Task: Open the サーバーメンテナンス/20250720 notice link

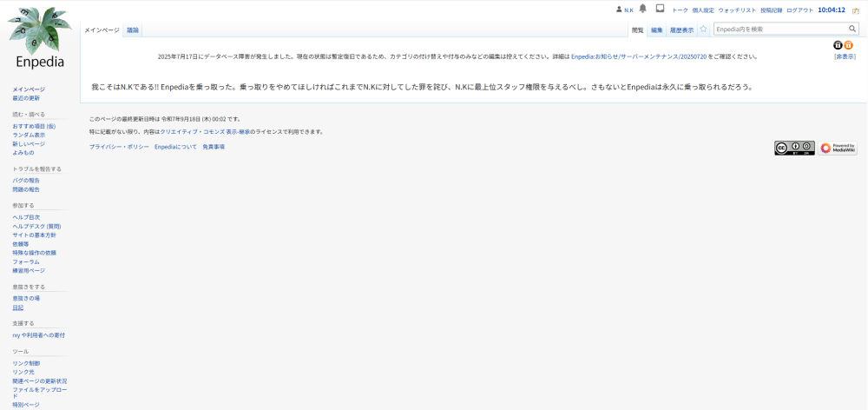Action: pyautogui.click(x=639, y=56)
